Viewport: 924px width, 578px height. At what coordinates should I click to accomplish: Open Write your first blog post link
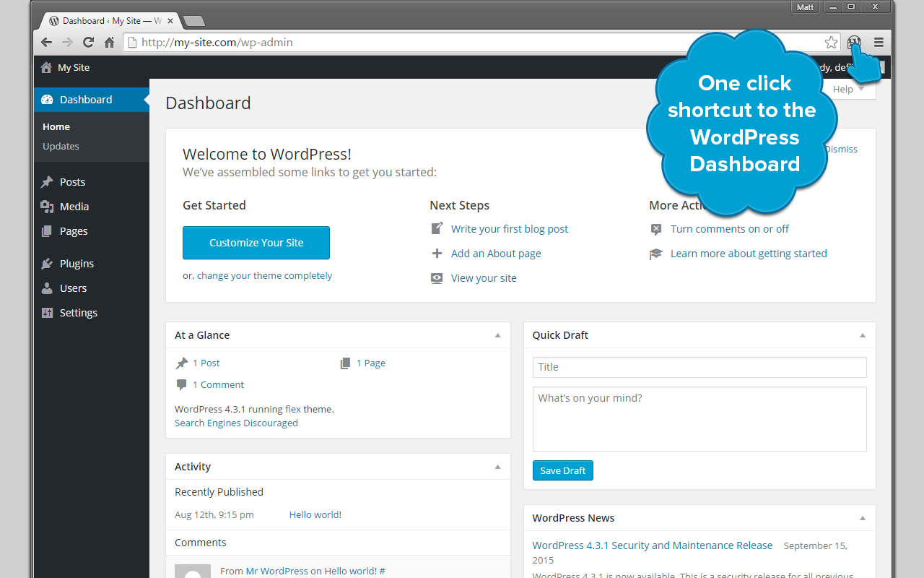tap(510, 229)
